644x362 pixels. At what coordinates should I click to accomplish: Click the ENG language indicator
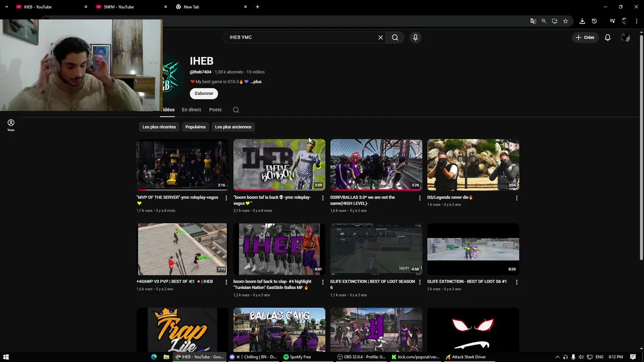pos(599,357)
